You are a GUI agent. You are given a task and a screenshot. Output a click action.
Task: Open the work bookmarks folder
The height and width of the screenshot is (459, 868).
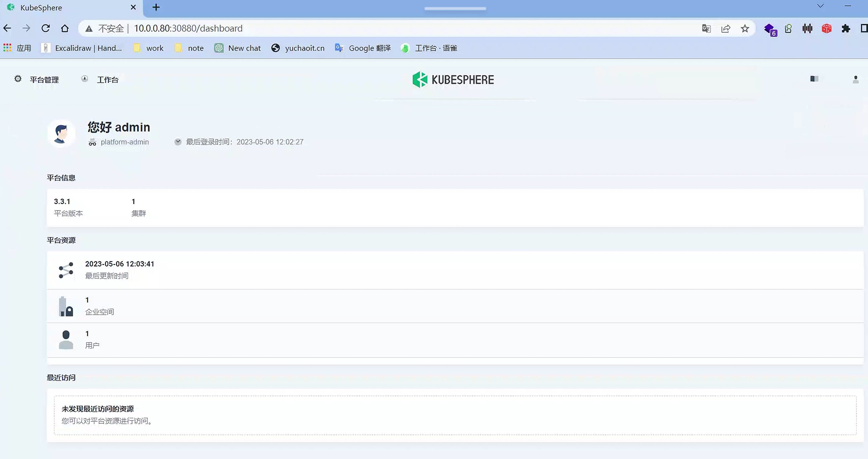(148, 48)
